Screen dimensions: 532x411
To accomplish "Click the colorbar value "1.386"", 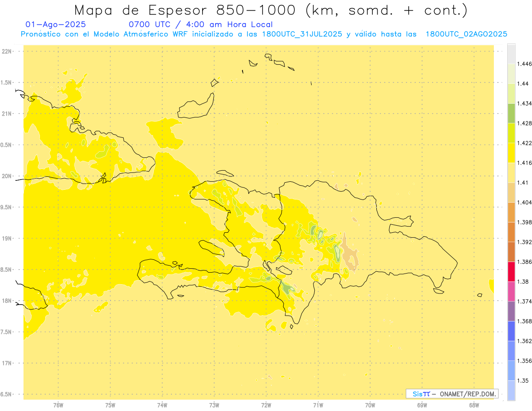I will coord(525,262).
